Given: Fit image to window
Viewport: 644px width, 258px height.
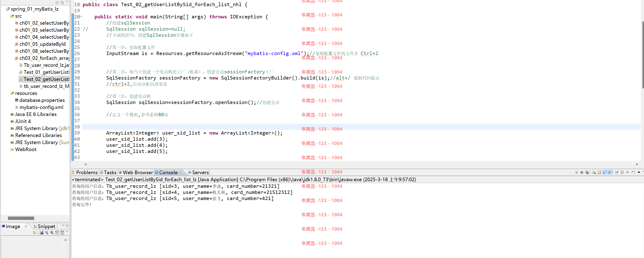Looking at the screenshot, I should [x=62, y=232].
